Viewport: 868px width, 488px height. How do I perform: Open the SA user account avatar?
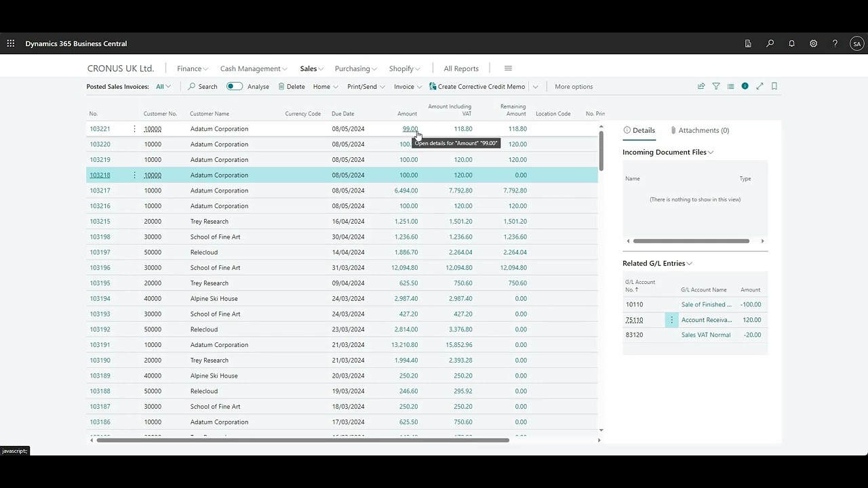[857, 43]
